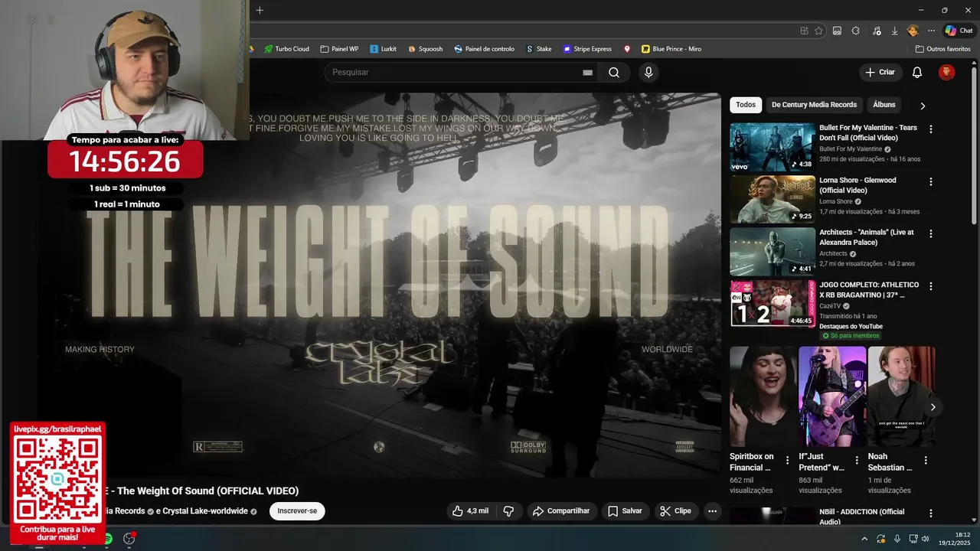Like the video with 4,3 mil likes
This screenshot has height=551, width=980.
click(x=470, y=511)
